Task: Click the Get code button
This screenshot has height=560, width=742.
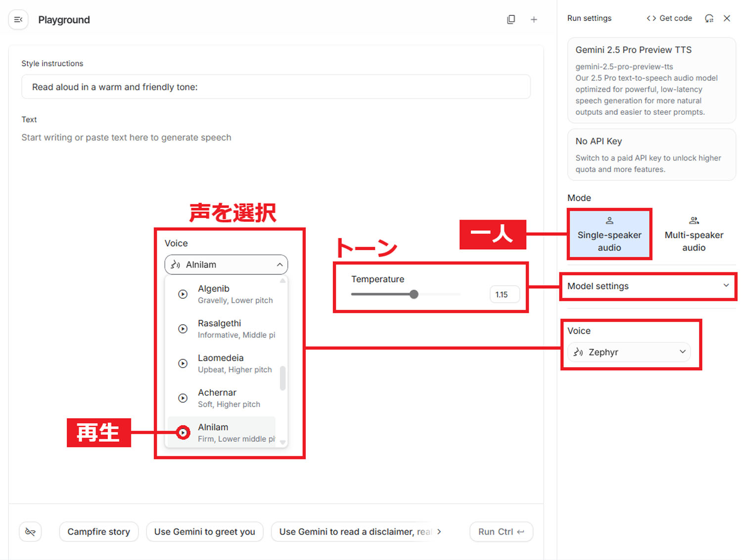Action: tap(669, 18)
